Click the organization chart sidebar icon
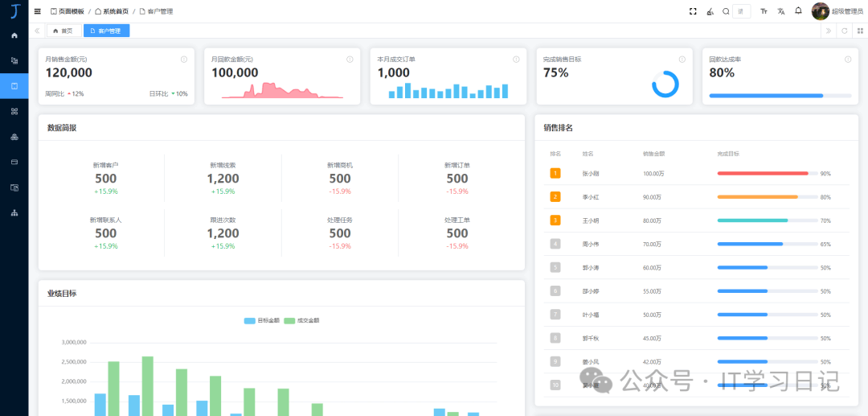Screen dimensions: 868x416 click(14, 212)
